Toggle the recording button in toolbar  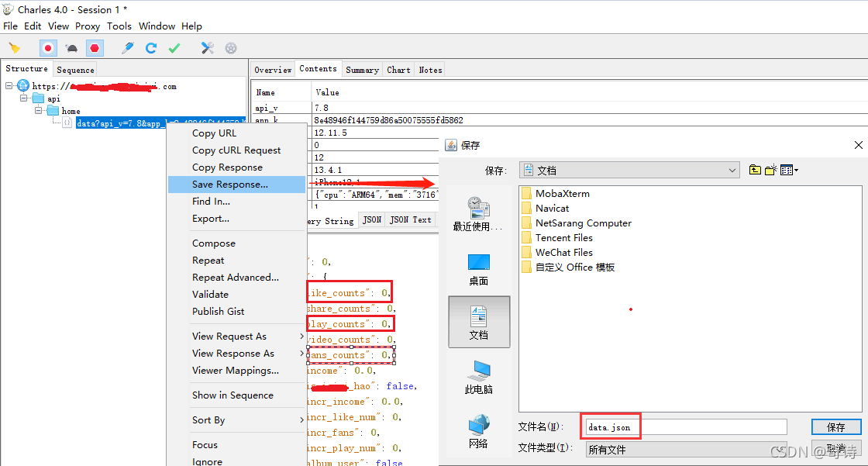click(48, 48)
